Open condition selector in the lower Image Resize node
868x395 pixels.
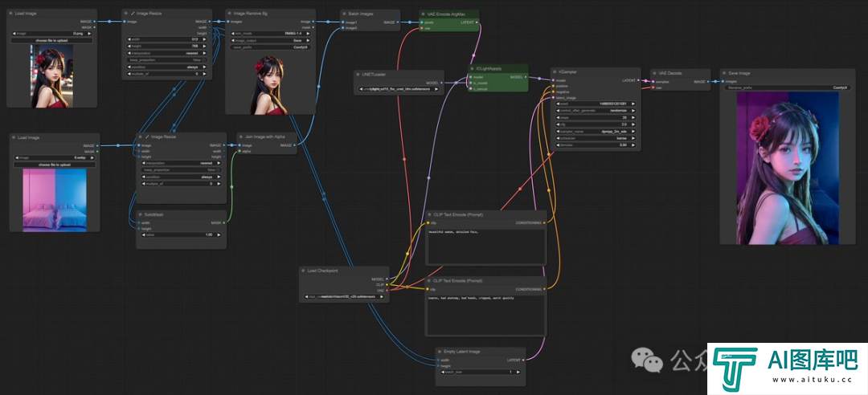click(181, 177)
